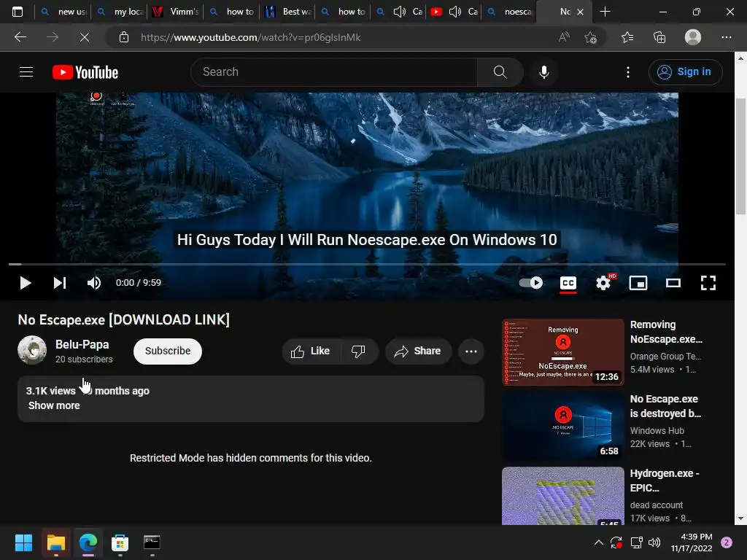Open Windows Update tray icon
747x560 pixels.
tap(616, 542)
